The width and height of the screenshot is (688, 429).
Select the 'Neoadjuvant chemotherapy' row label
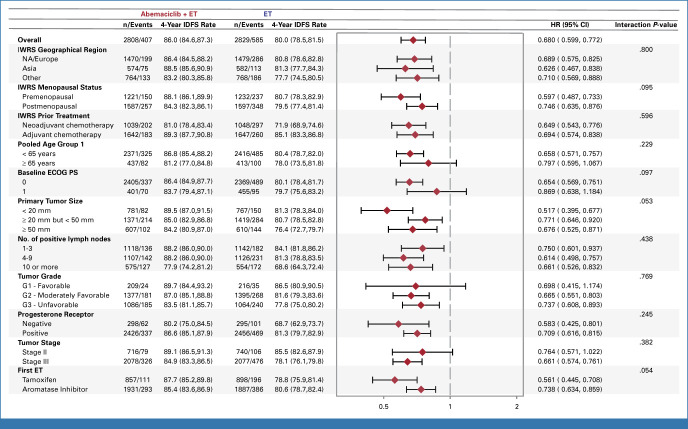coord(68,125)
